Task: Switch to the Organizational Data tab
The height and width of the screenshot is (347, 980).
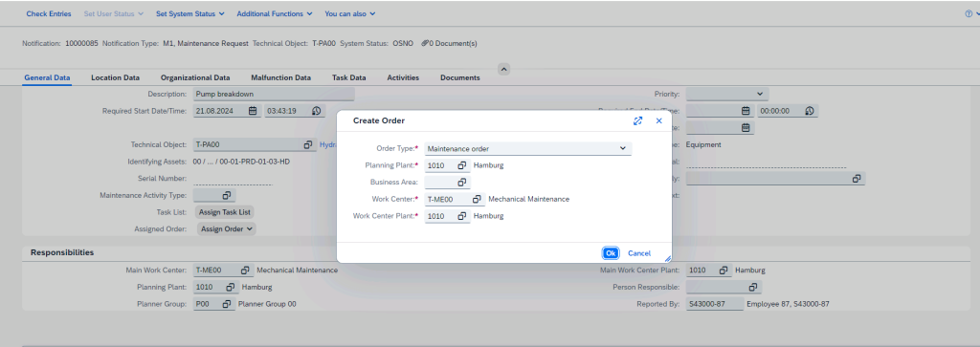Action: 195,78
